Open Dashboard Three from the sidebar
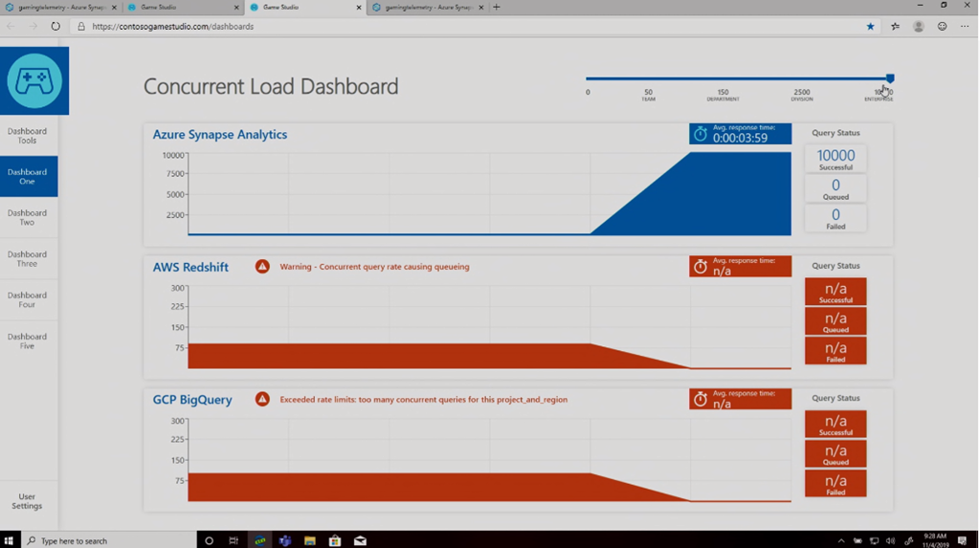The height and width of the screenshot is (548, 980). [28, 259]
